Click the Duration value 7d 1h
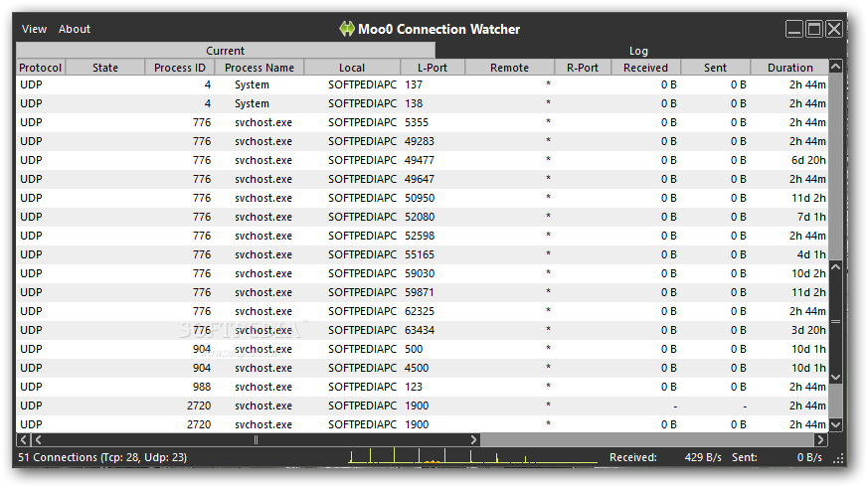The height and width of the screenshot is (488, 868). (x=811, y=217)
